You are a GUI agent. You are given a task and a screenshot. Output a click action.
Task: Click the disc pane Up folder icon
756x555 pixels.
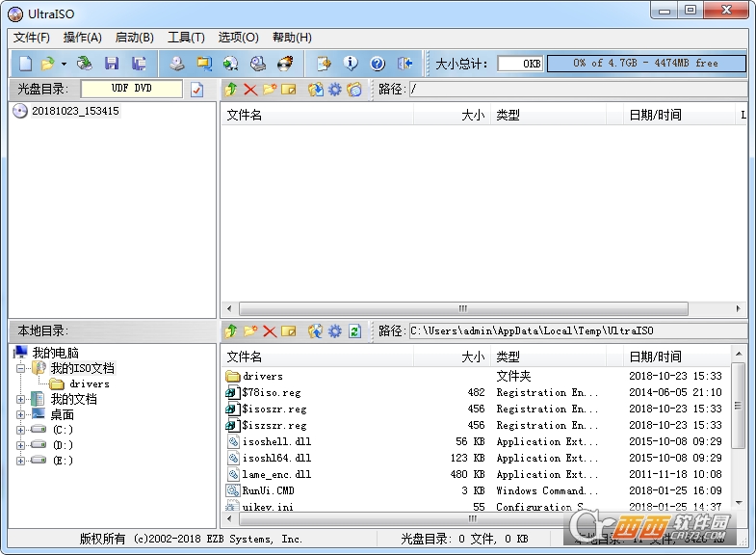point(231,90)
